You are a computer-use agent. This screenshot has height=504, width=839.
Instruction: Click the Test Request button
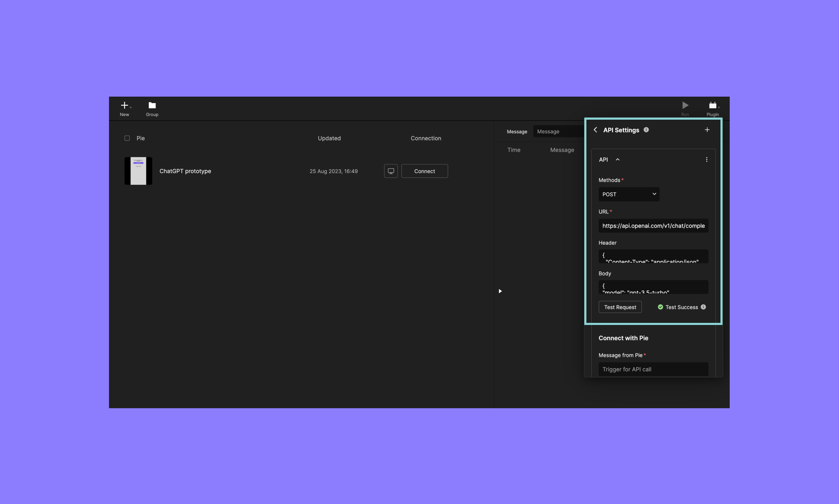(x=620, y=307)
